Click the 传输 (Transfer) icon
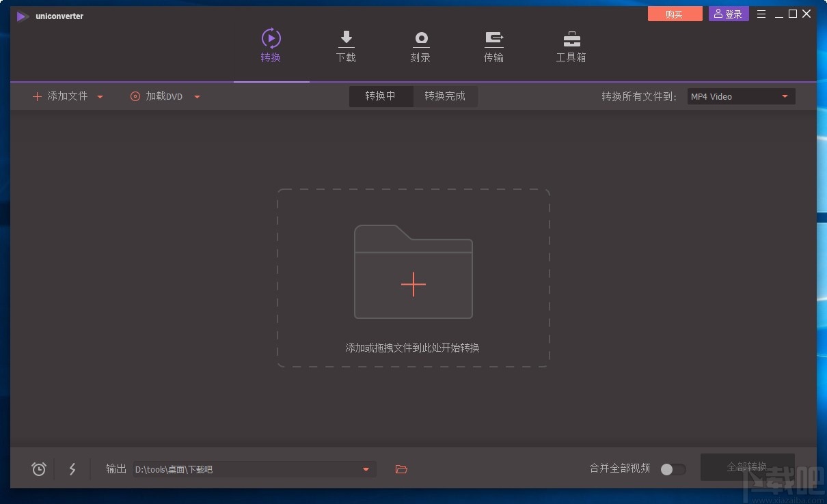 [x=493, y=38]
